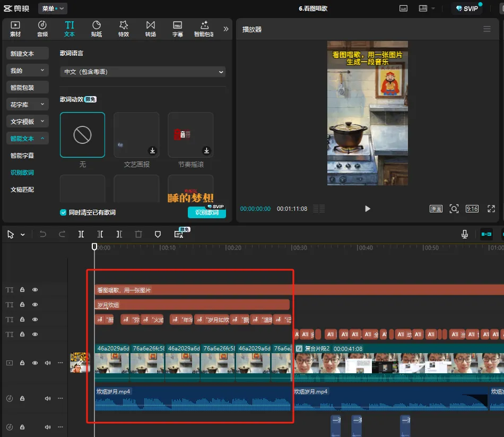The width and height of the screenshot is (504, 437).
Task: Click the split clip tool icon
Action: coord(81,234)
